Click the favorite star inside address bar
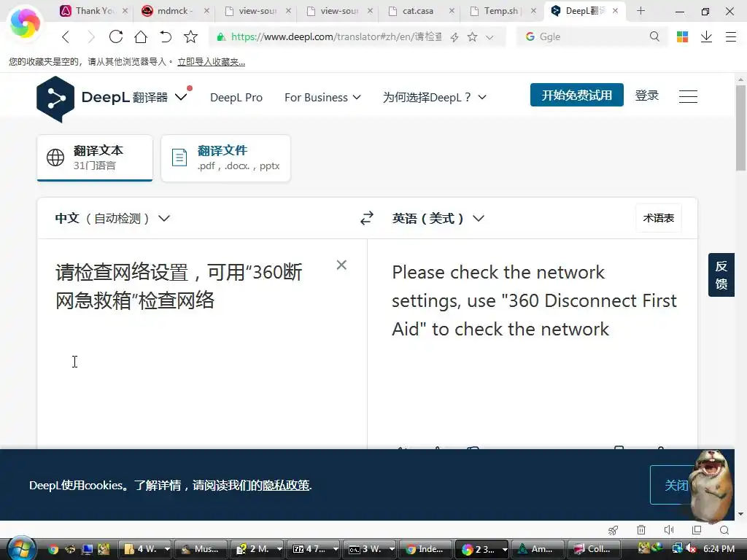The height and width of the screenshot is (560, 747). pyautogui.click(x=472, y=37)
